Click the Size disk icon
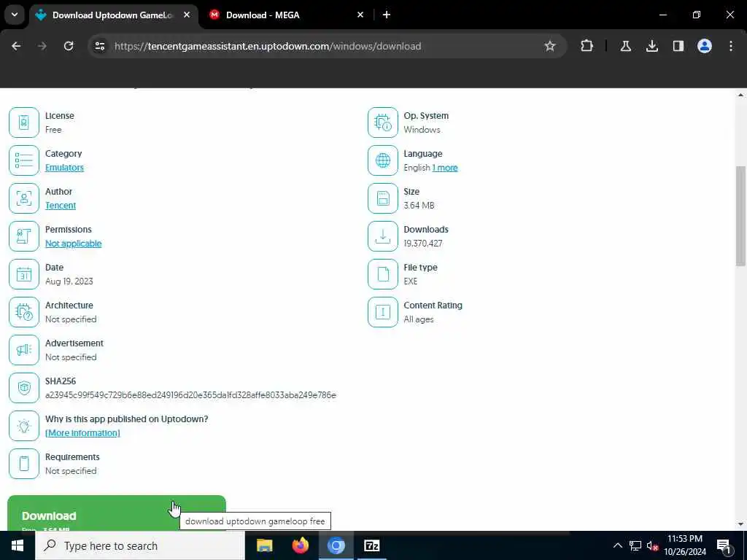The height and width of the screenshot is (560, 747). click(x=382, y=198)
